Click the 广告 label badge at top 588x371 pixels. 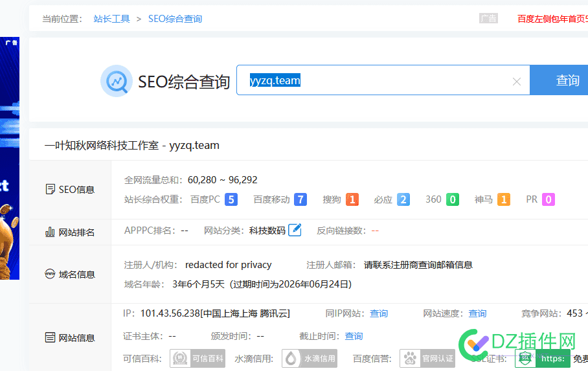[488, 18]
